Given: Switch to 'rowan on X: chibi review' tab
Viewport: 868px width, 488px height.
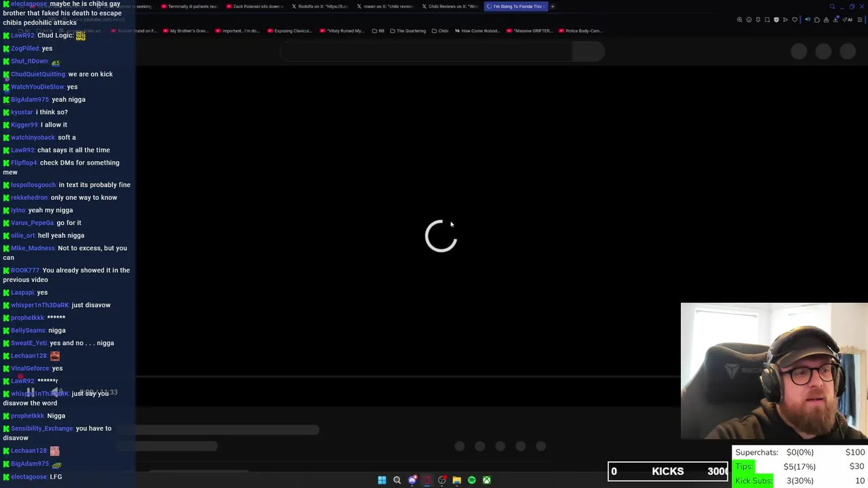Looking at the screenshot, I should click(384, 6).
